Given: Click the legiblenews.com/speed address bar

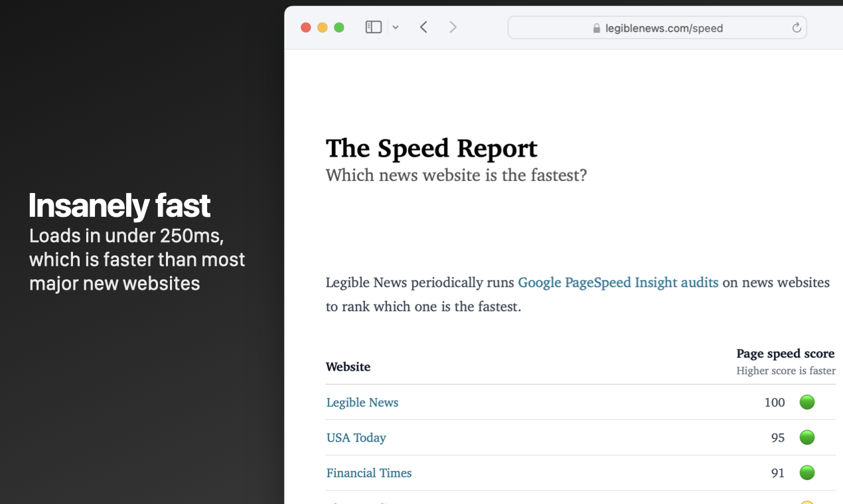Looking at the screenshot, I should click(x=657, y=28).
